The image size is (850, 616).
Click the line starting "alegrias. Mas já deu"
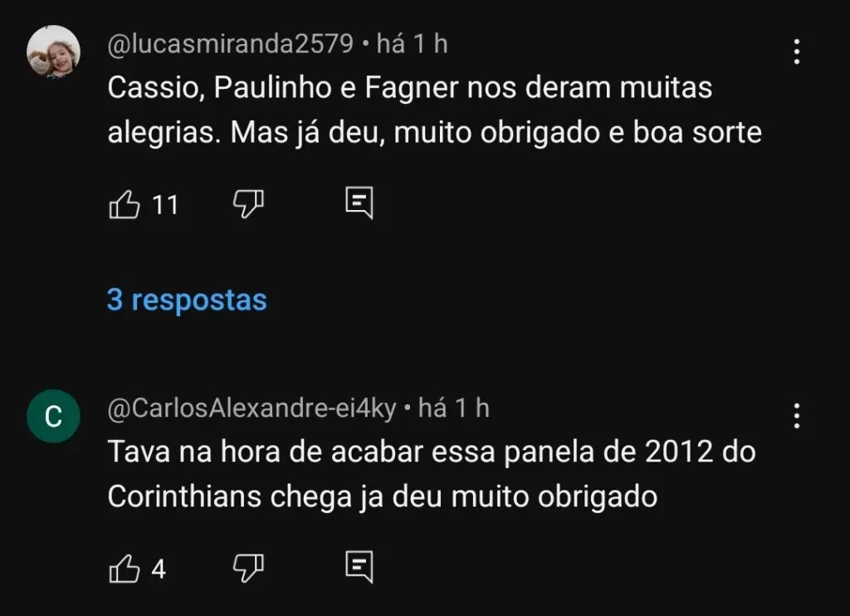tap(434, 133)
